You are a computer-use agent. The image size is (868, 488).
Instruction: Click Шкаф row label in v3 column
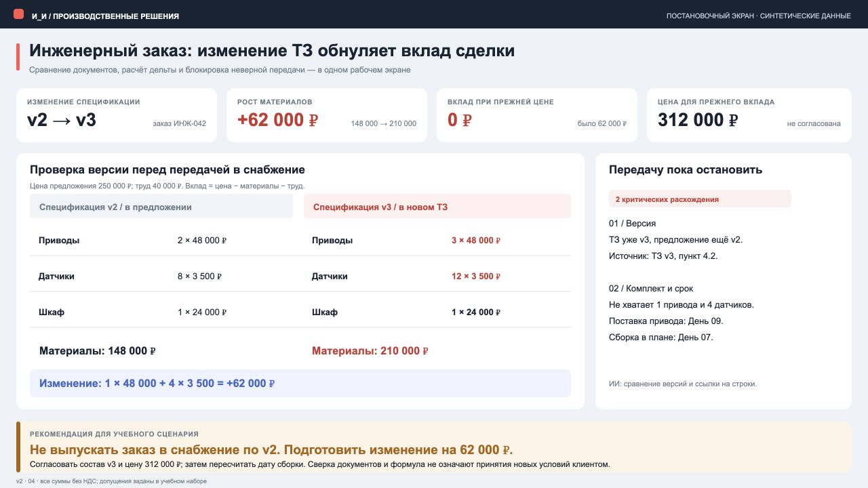(x=325, y=312)
